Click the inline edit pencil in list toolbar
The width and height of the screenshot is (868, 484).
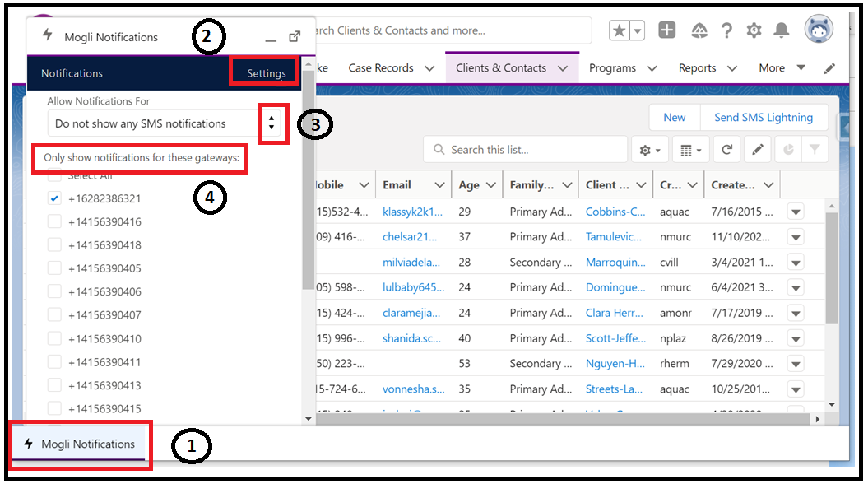click(x=757, y=150)
